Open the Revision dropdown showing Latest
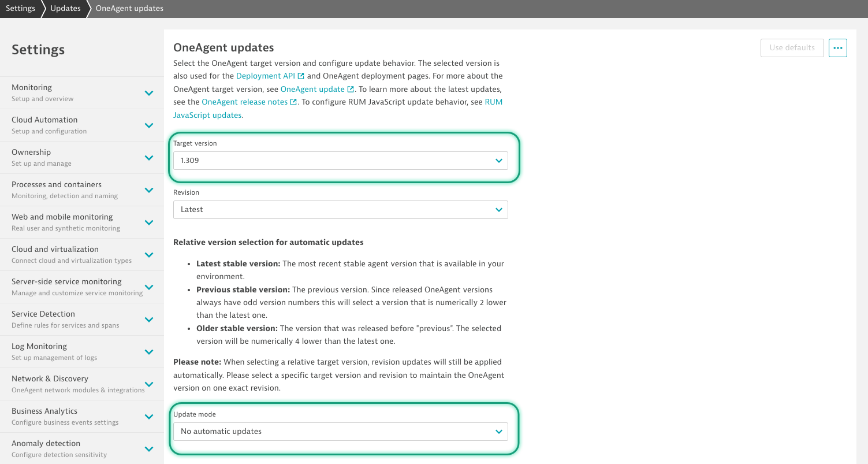 [341, 210]
